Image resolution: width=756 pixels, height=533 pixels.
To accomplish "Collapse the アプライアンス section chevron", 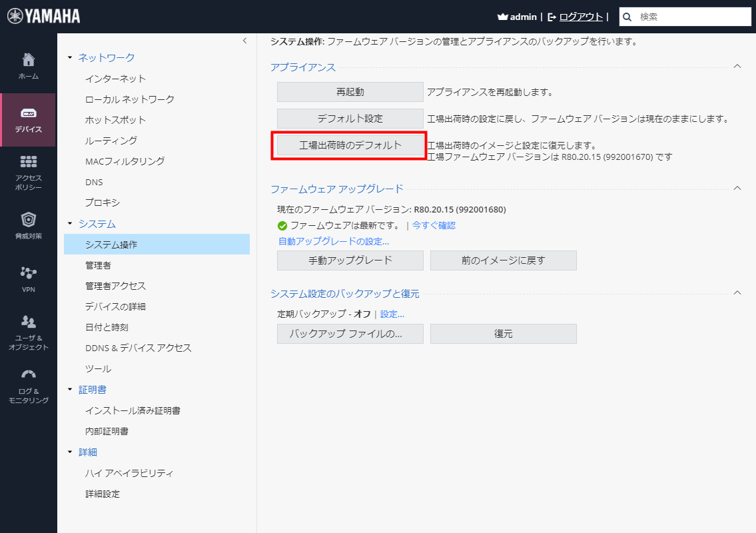I will click(x=737, y=67).
